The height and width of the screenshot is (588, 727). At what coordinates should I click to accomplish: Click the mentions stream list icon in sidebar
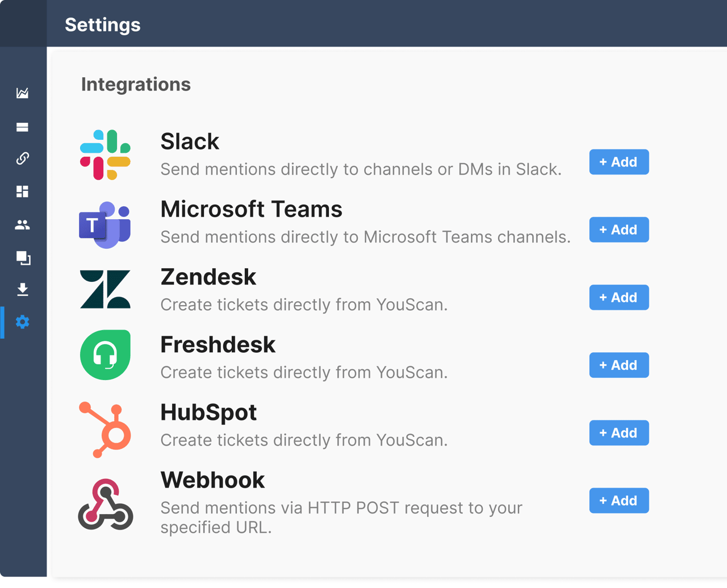coord(23,127)
